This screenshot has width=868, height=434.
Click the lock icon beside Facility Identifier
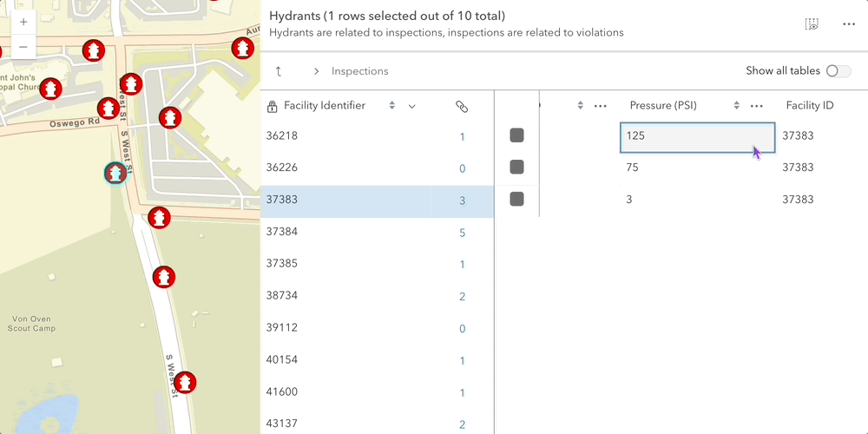pyautogui.click(x=273, y=106)
